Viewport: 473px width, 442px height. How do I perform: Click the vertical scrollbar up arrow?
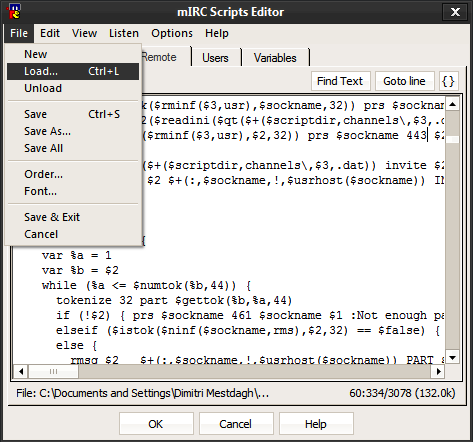pos(452,104)
